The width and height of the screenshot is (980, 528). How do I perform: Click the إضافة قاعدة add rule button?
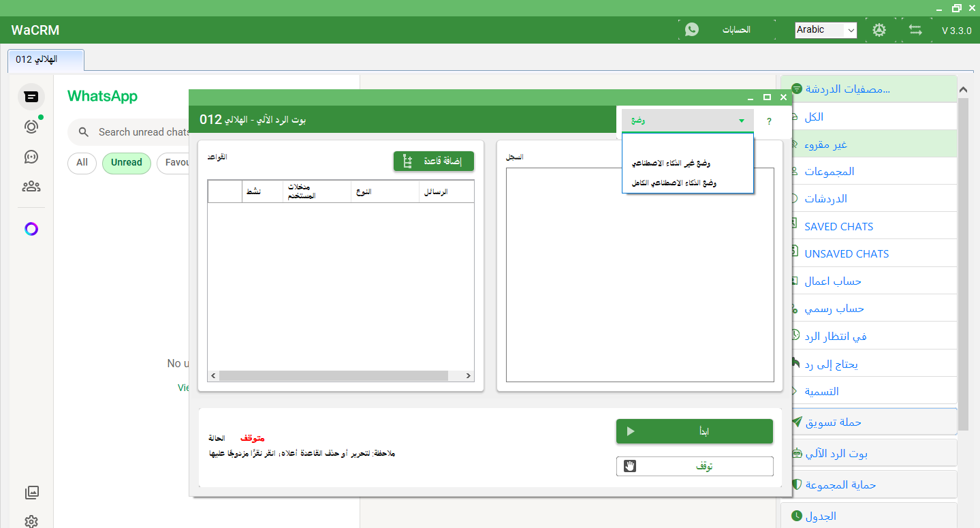[x=434, y=161]
